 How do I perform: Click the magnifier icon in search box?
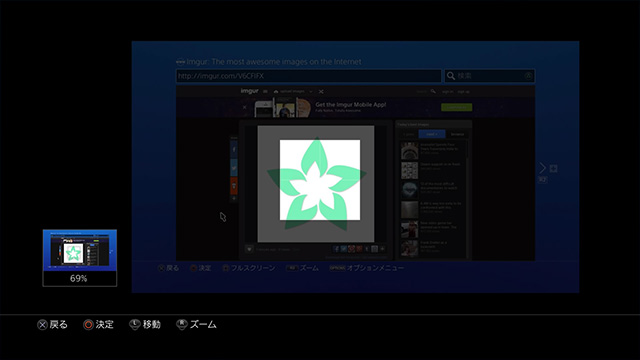[x=451, y=76]
